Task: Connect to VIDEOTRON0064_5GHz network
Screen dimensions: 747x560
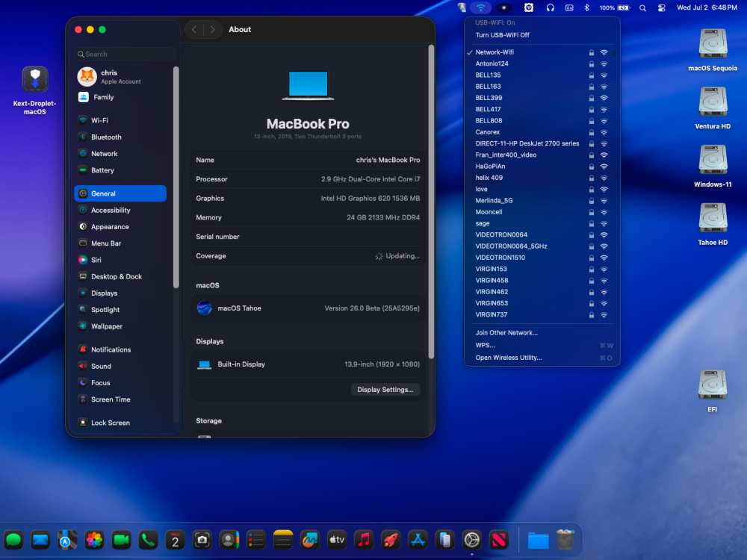Action: (x=542, y=246)
